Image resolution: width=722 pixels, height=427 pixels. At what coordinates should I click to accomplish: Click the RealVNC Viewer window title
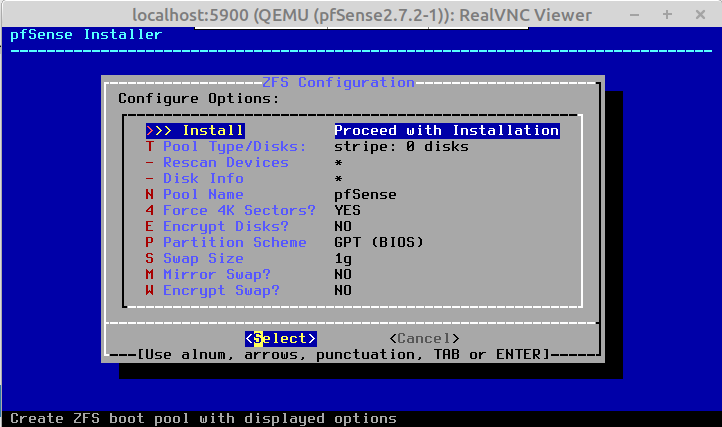click(362, 15)
